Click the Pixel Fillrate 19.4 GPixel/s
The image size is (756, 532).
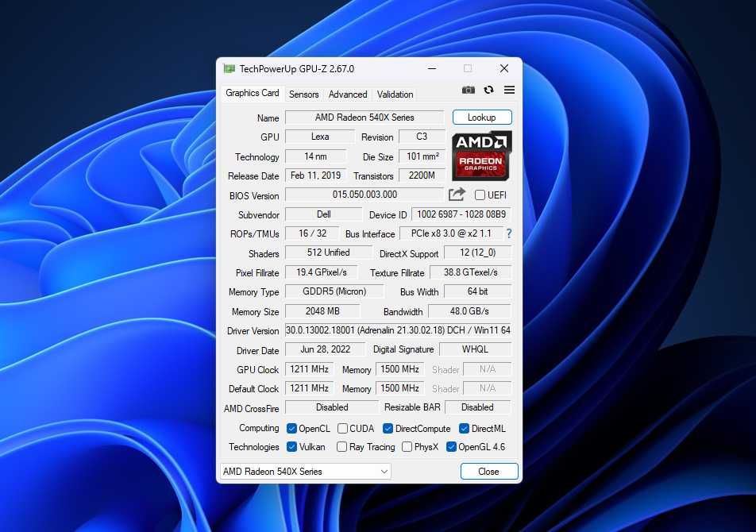[x=321, y=272]
